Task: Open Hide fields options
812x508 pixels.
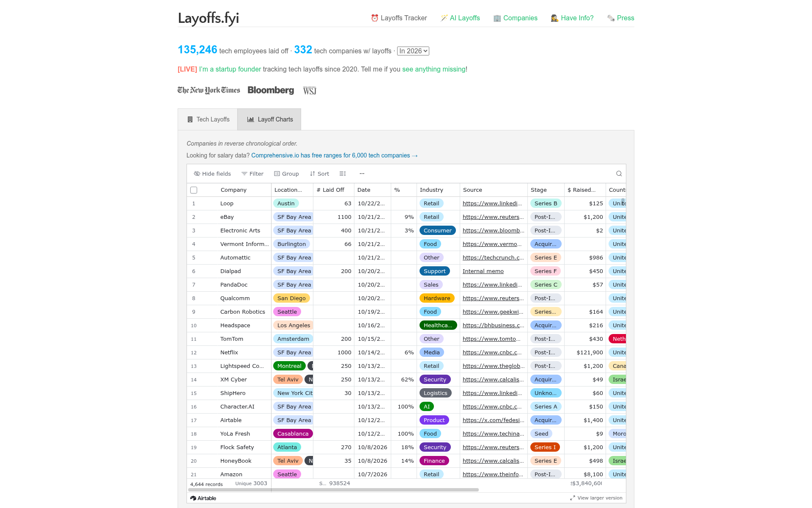Action: tap(212, 174)
